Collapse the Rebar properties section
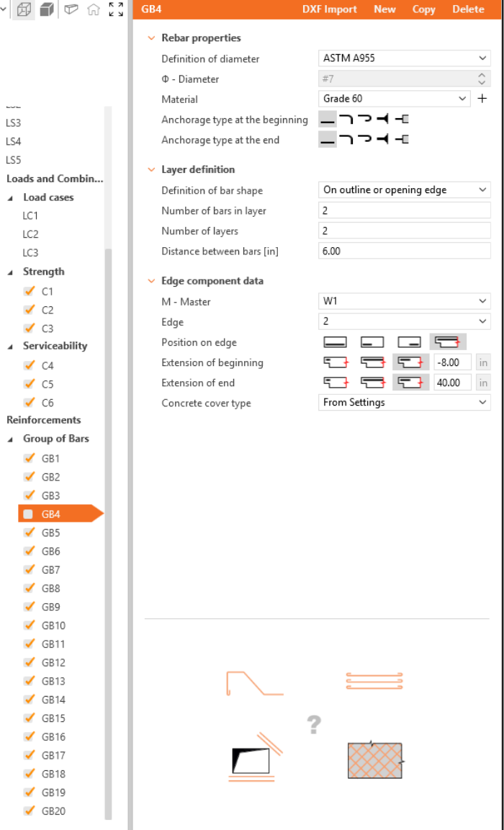 click(151, 38)
